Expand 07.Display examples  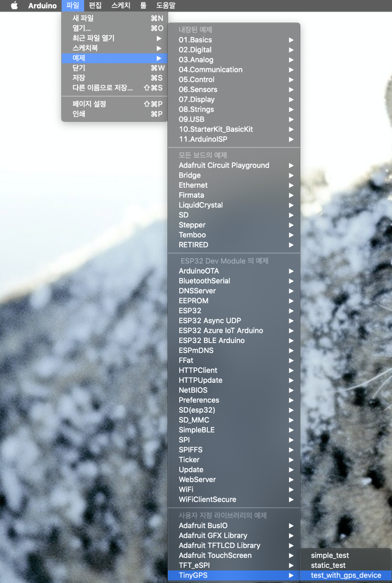[234, 100]
